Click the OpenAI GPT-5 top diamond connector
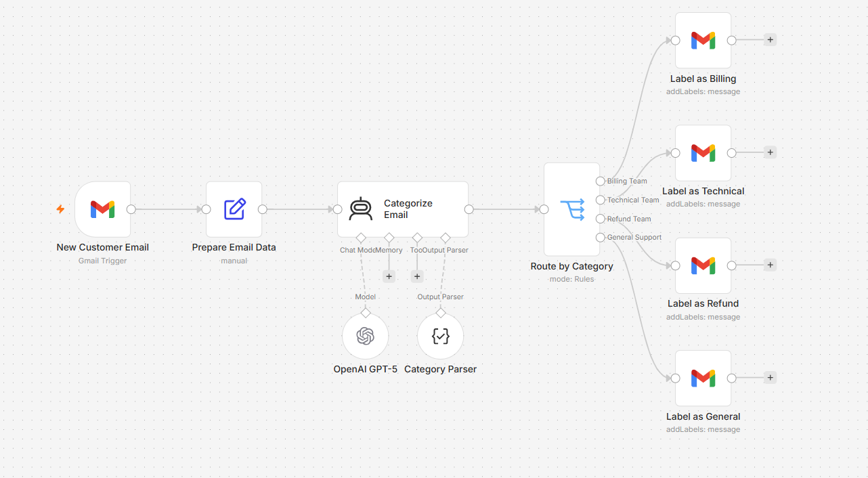This screenshot has height=478, width=868. 366,313
